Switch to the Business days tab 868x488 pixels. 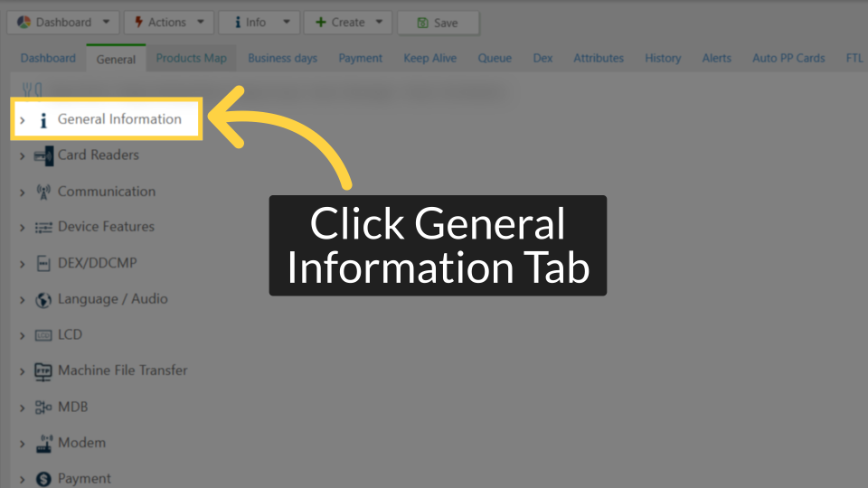click(282, 58)
